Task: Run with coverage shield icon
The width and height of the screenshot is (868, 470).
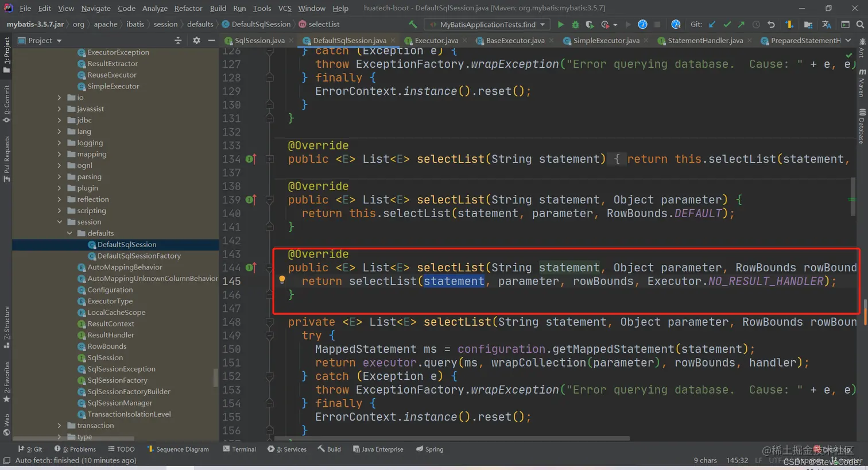Action: 590,24
